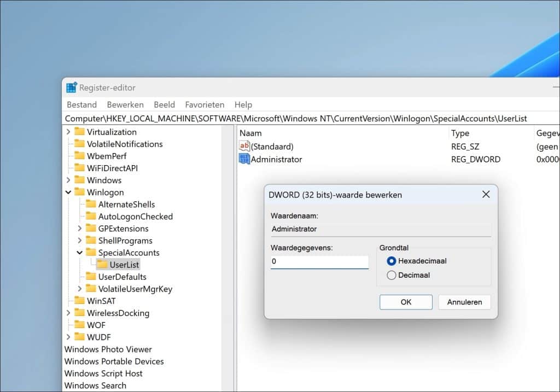The height and width of the screenshot is (392, 560).
Task: Expand the VolatileUserMgrKey key
Action: click(x=80, y=289)
